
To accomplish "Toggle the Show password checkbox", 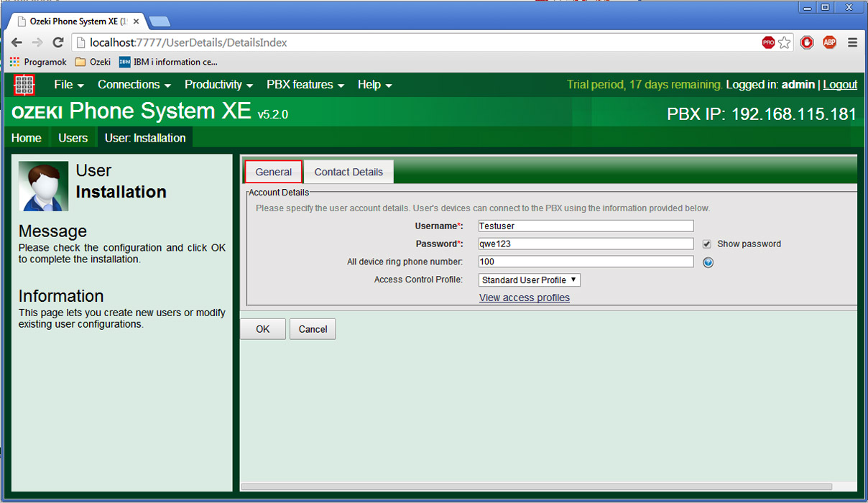I will coord(707,244).
